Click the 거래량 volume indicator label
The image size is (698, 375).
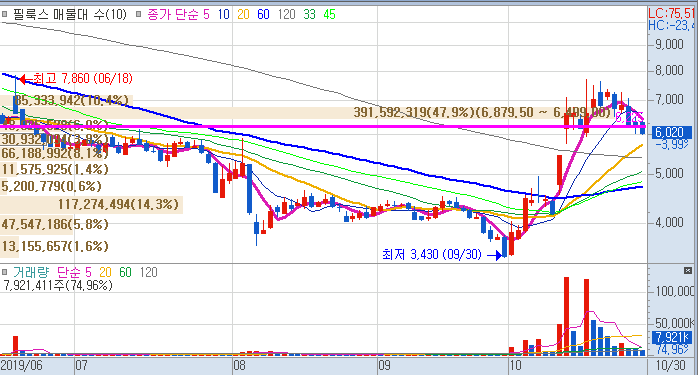30,272
